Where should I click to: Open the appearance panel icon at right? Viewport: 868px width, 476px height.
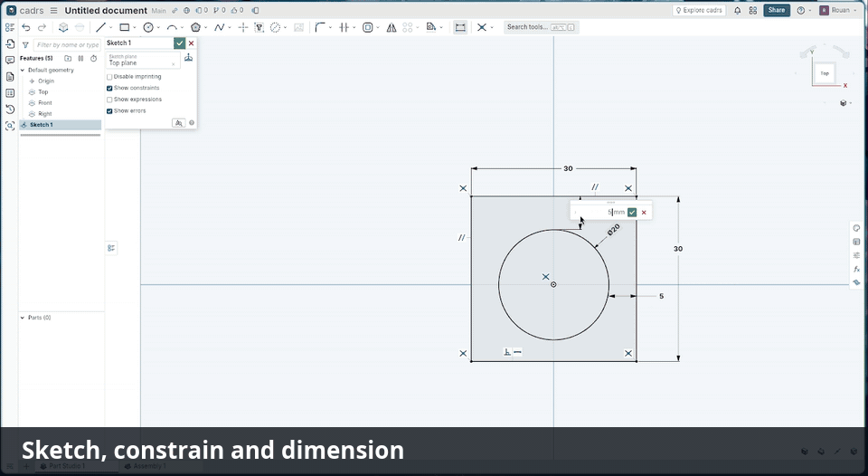tap(856, 228)
